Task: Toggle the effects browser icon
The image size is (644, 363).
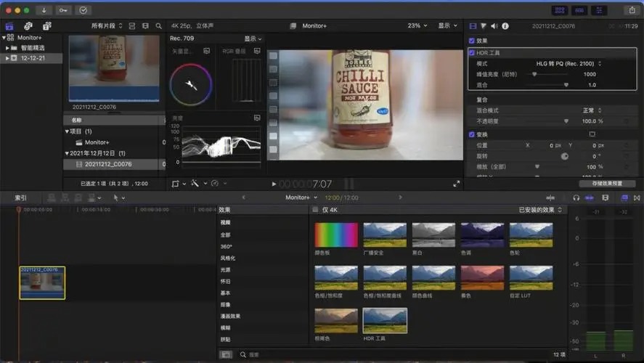Action: [624, 198]
